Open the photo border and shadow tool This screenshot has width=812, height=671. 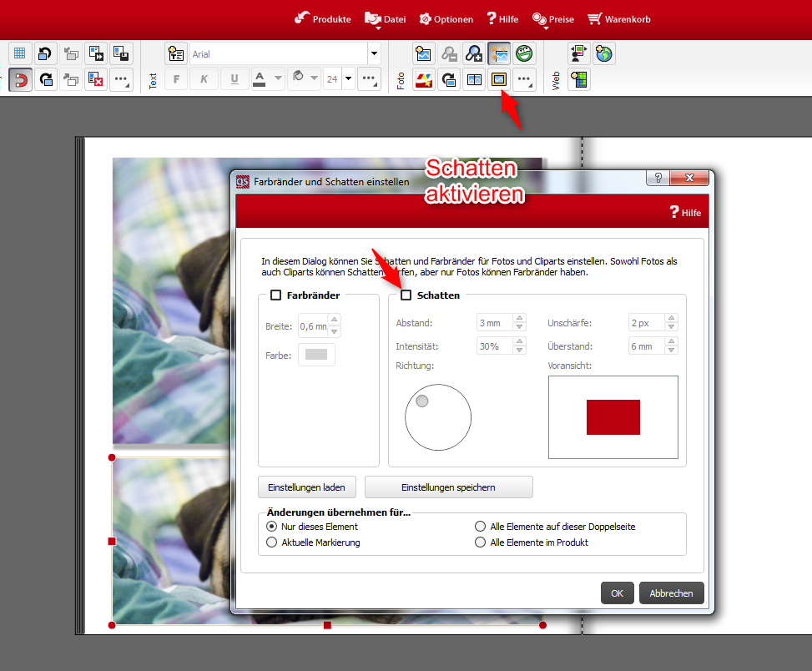click(499, 80)
